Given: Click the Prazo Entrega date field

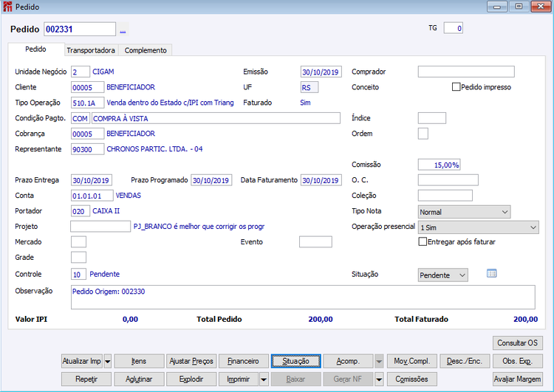Looking at the screenshot, I should (x=91, y=180).
